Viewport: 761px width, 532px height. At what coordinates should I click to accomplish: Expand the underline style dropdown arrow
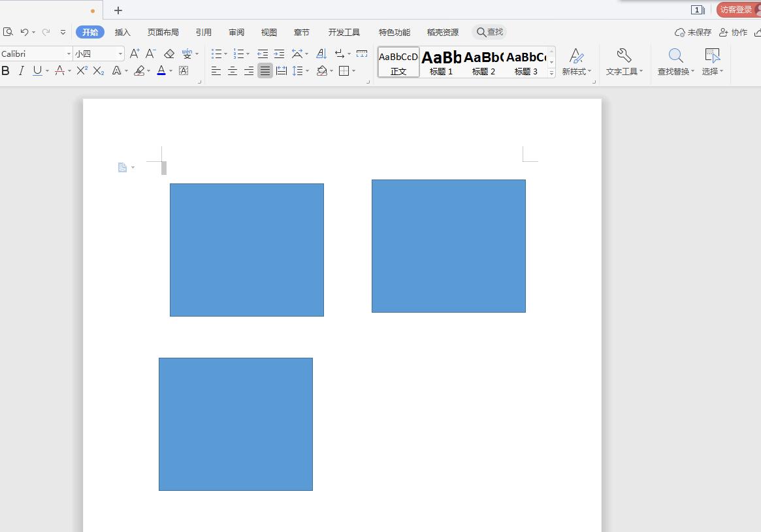click(47, 71)
